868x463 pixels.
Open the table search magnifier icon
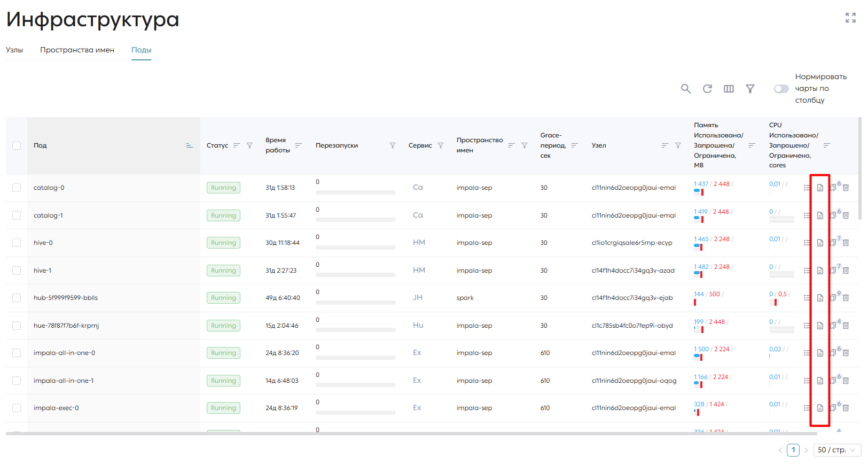[686, 89]
